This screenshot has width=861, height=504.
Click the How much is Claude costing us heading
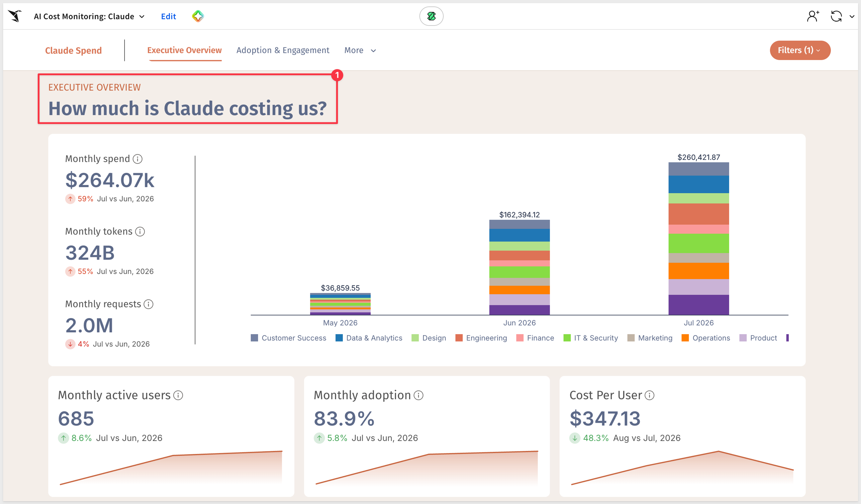188,109
